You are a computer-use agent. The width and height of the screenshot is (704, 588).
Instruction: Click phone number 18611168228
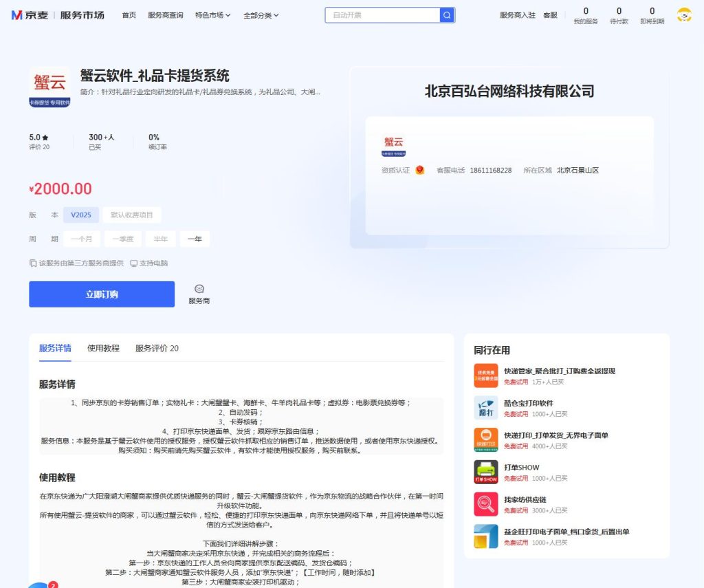point(491,171)
